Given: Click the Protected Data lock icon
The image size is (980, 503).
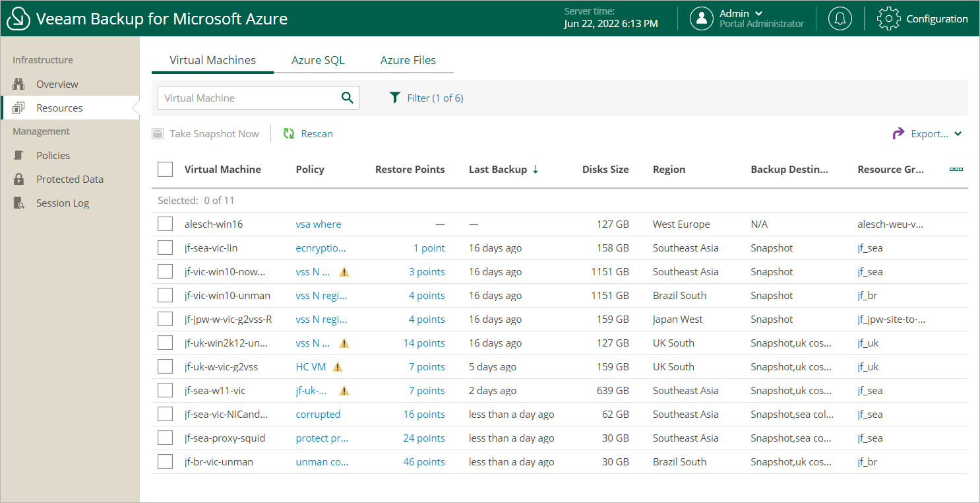Looking at the screenshot, I should point(18,179).
